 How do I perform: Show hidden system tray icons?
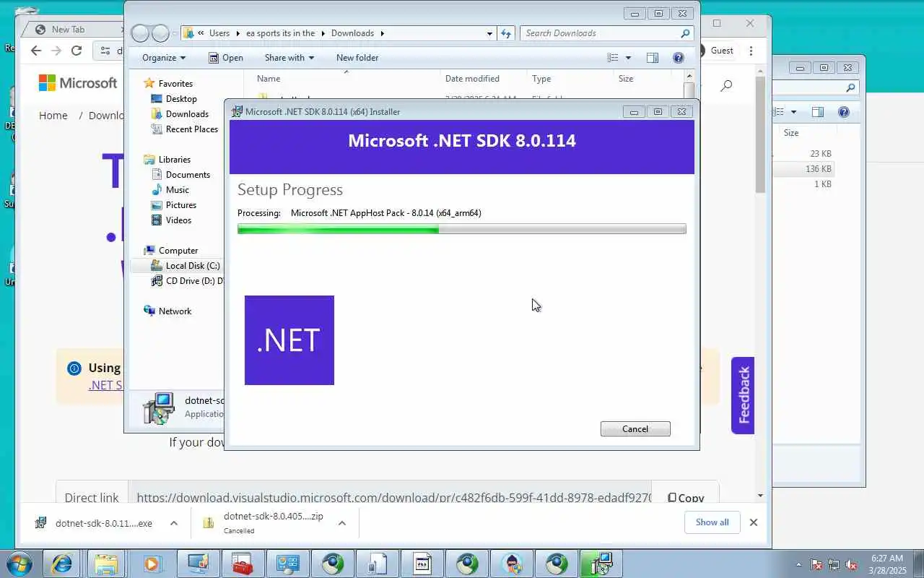(798, 564)
